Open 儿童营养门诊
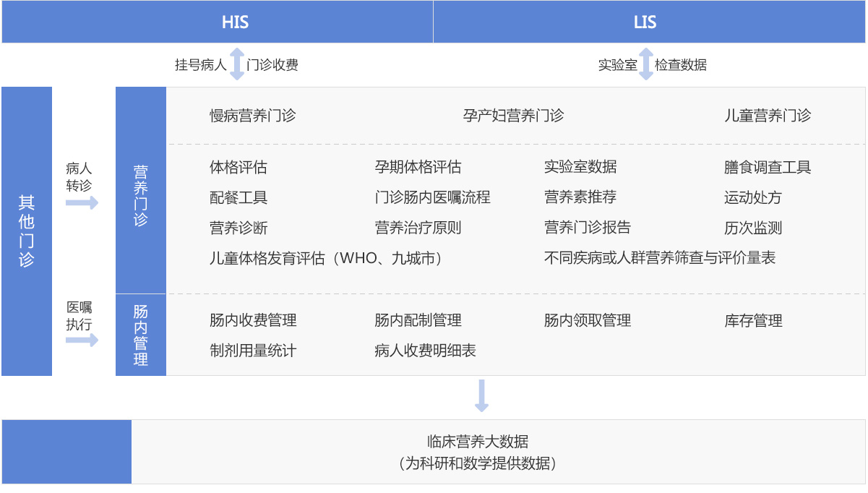The image size is (868, 493). (768, 116)
